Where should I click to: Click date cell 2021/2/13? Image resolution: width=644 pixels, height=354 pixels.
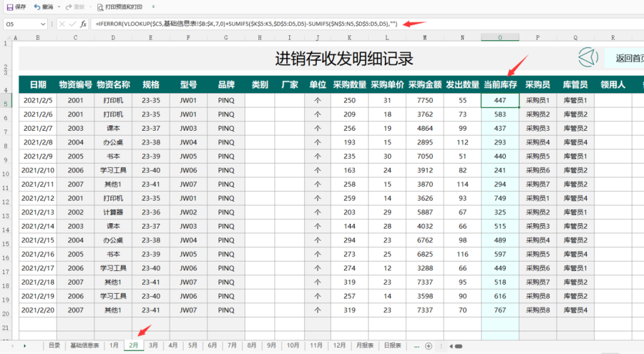tap(38, 213)
